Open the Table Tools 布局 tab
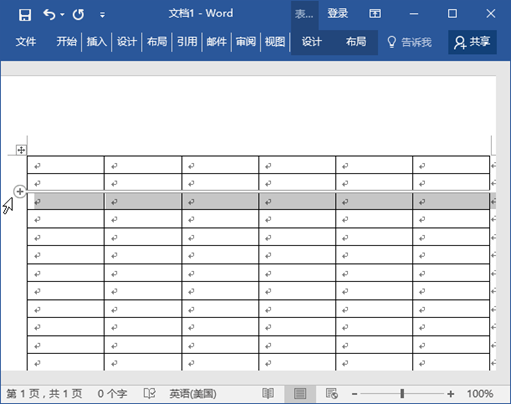 (356, 42)
